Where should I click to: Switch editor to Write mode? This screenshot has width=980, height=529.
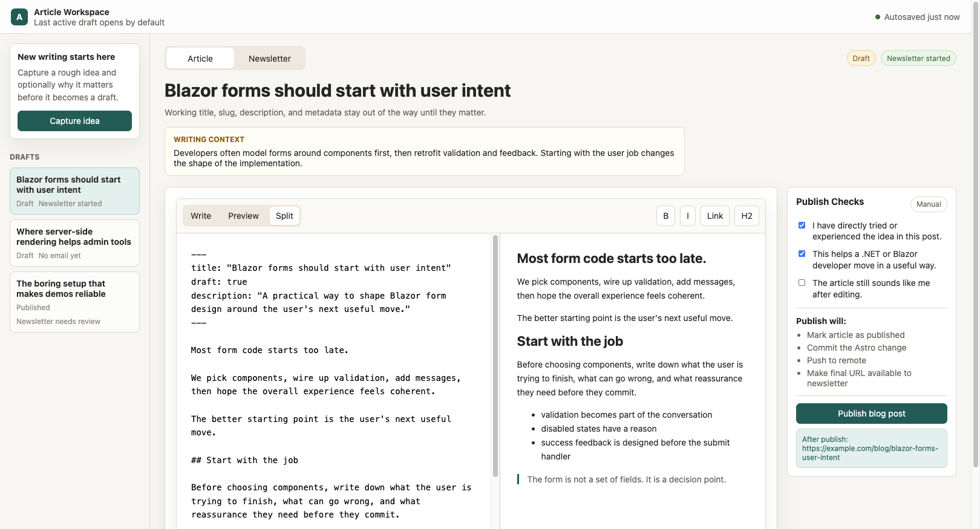pos(201,216)
